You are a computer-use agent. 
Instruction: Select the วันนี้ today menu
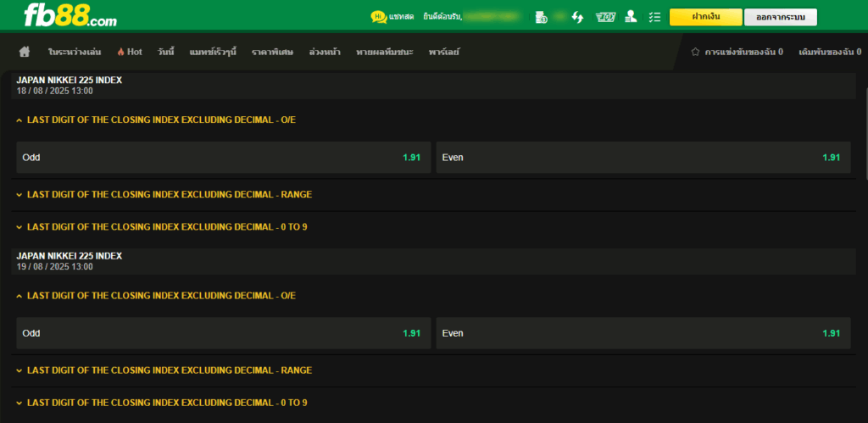coord(165,52)
